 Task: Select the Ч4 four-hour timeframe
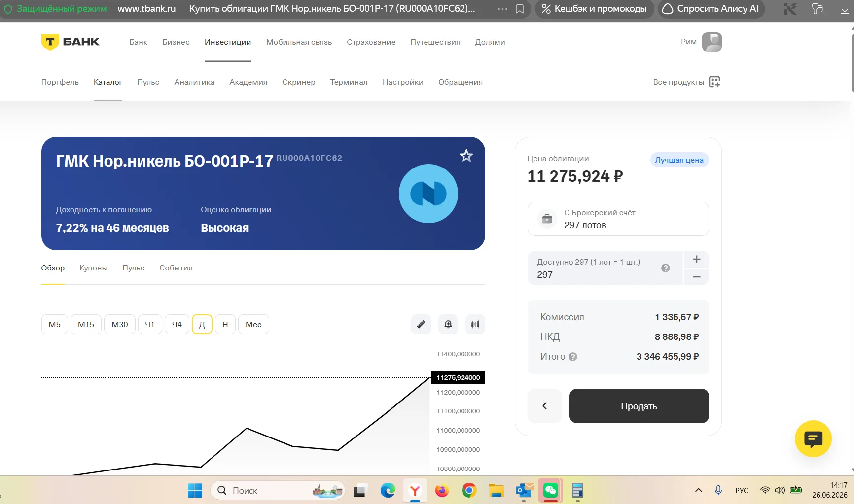click(177, 324)
